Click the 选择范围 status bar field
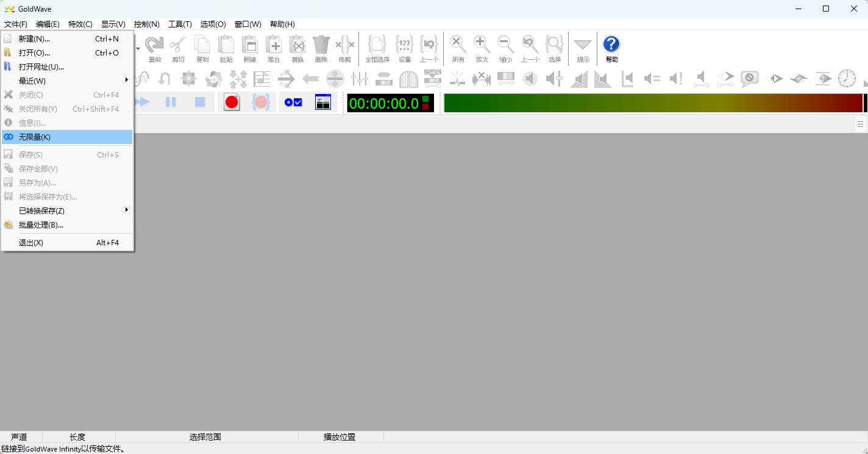The image size is (868, 454). click(207, 437)
